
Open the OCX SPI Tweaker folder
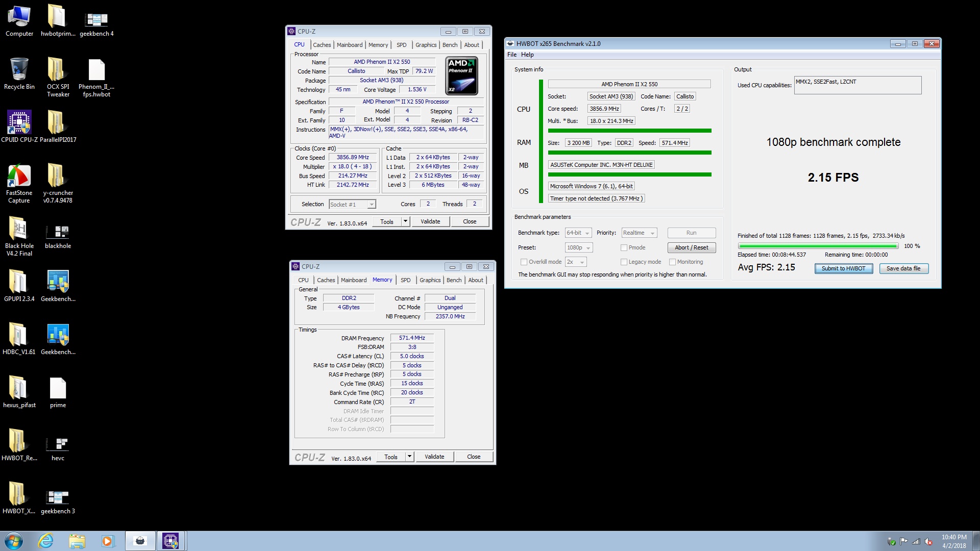click(x=58, y=78)
